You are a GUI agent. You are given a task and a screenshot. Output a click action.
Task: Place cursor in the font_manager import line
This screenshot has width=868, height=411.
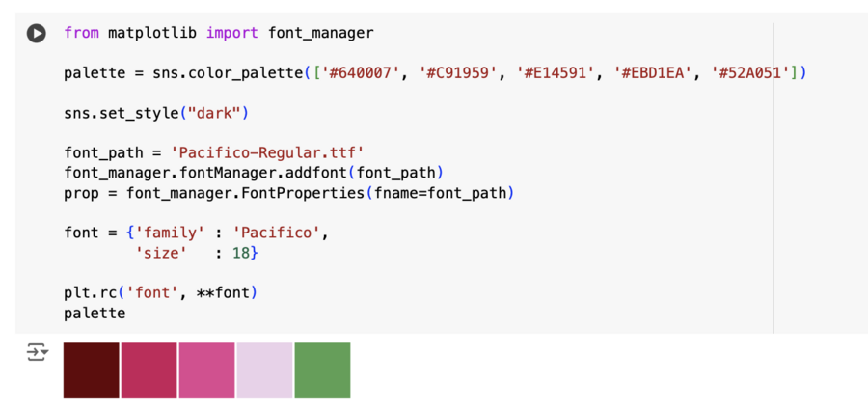[219, 33]
